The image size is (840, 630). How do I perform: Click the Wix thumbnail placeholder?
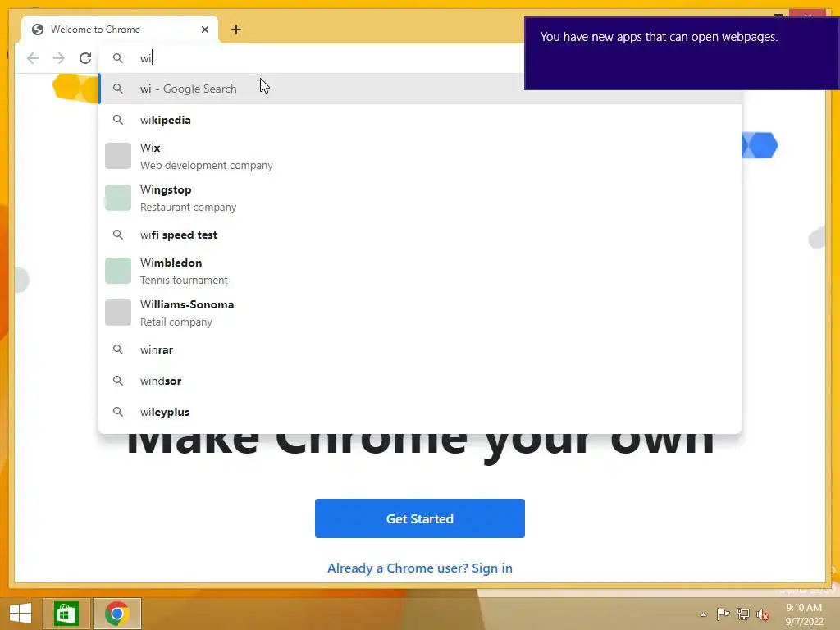(x=118, y=156)
